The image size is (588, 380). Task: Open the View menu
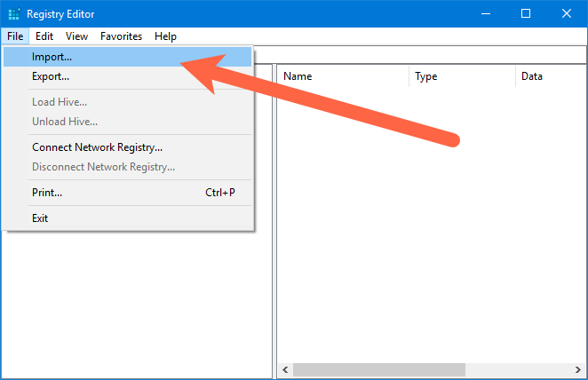tap(76, 36)
